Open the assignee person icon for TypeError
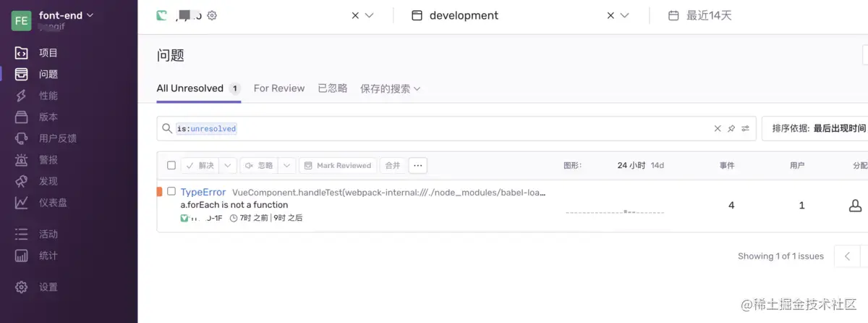Screen dimensions: 868x323 tap(855, 206)
